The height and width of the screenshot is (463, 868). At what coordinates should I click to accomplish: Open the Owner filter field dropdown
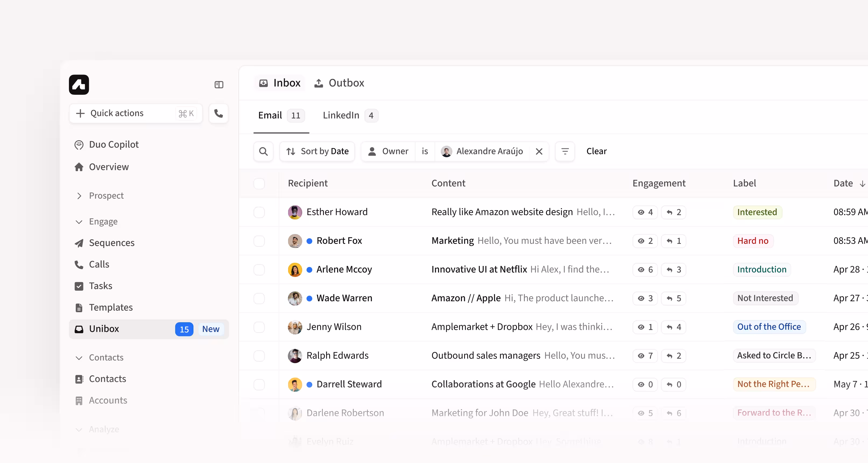coord(388,151)
